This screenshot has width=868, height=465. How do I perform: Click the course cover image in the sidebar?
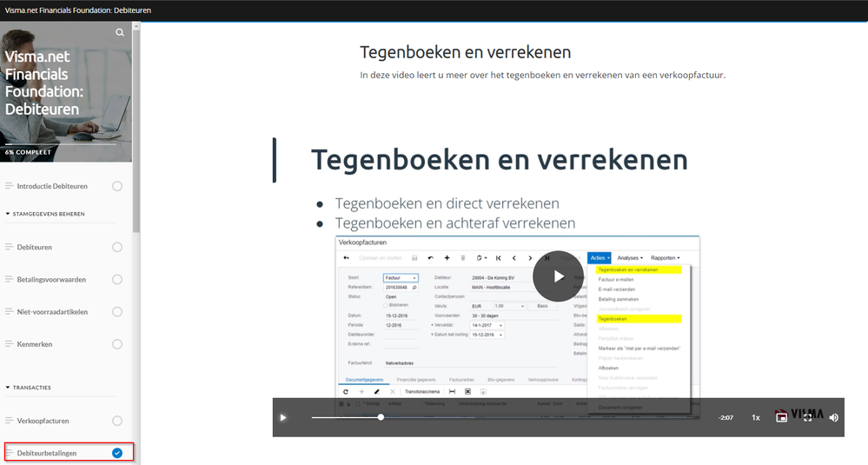(x=66, y=92)
